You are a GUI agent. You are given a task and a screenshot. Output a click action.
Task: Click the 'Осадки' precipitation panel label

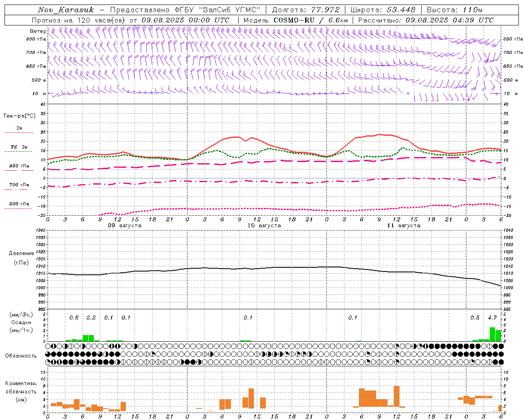(21, 322)
